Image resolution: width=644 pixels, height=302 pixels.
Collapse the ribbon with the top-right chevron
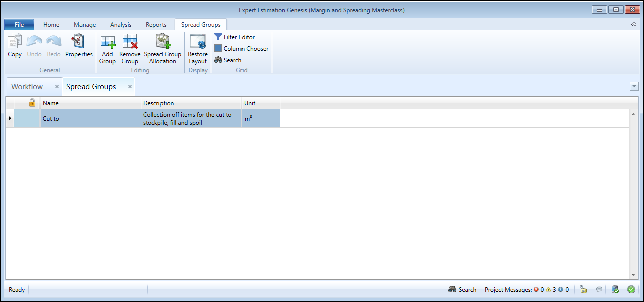634,24
